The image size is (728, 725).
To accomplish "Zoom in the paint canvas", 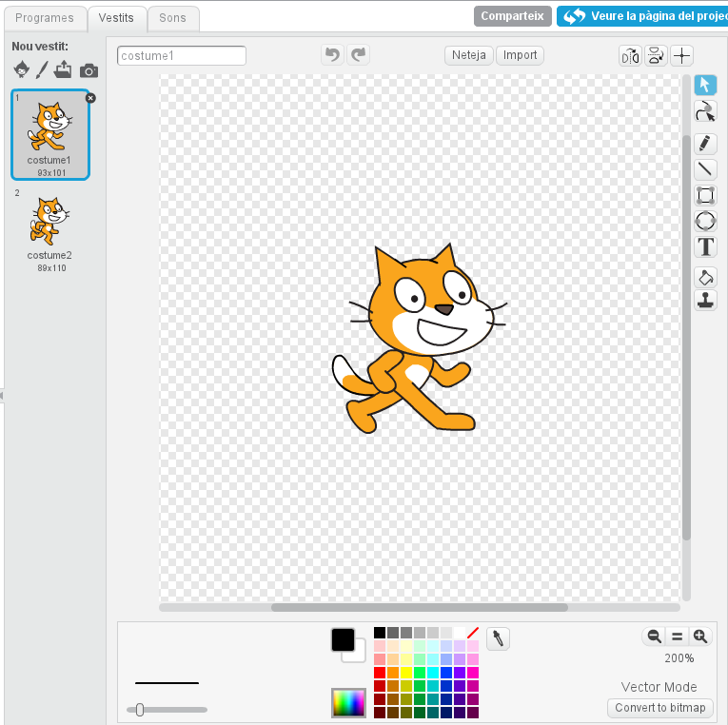I will tap(700, 637).
